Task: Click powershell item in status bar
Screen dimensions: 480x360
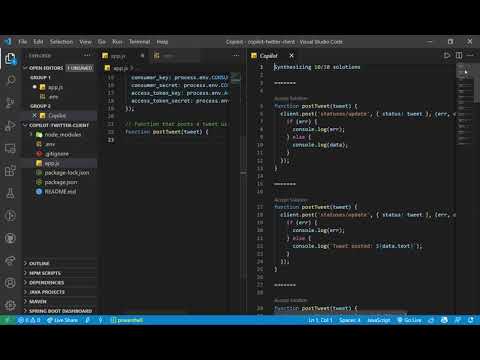Action: [127, 320]
